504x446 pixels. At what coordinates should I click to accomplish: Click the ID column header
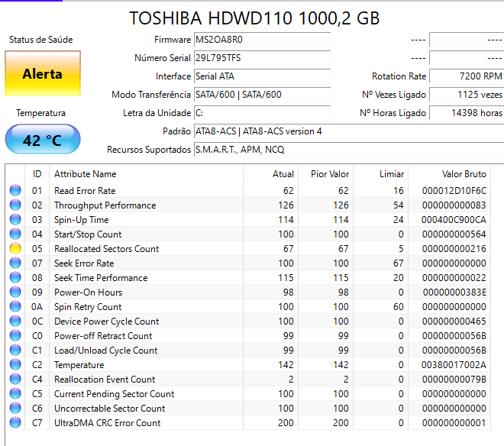tap(37, 174)
